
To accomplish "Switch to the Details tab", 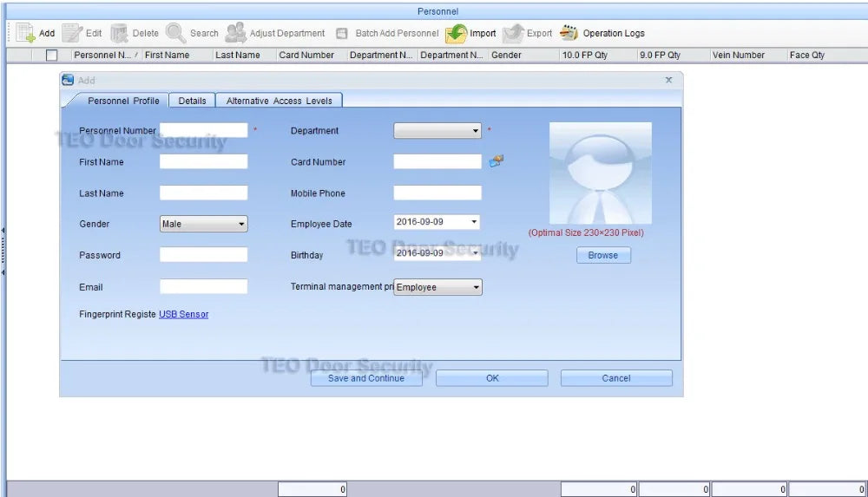I will (192, 101).
